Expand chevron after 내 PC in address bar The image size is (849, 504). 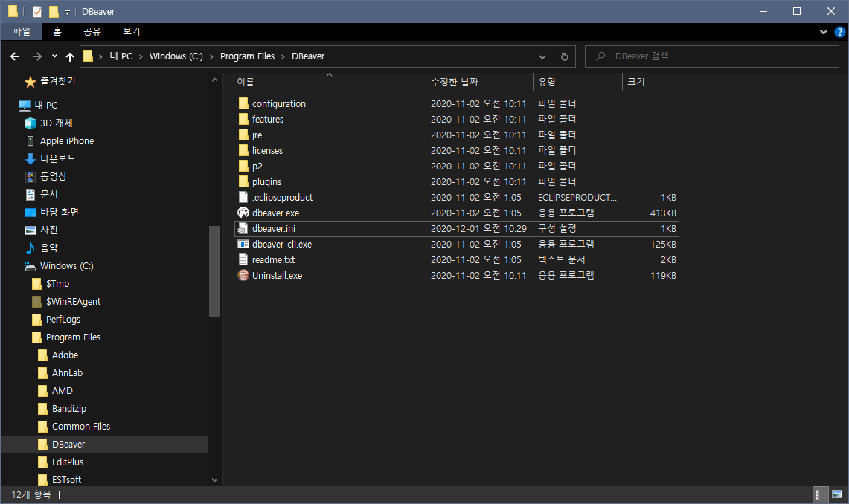[x=141, y=56]
